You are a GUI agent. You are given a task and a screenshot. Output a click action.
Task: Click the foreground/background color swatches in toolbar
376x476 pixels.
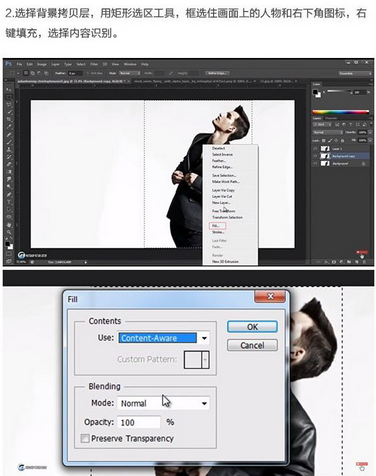click(9, 246)
